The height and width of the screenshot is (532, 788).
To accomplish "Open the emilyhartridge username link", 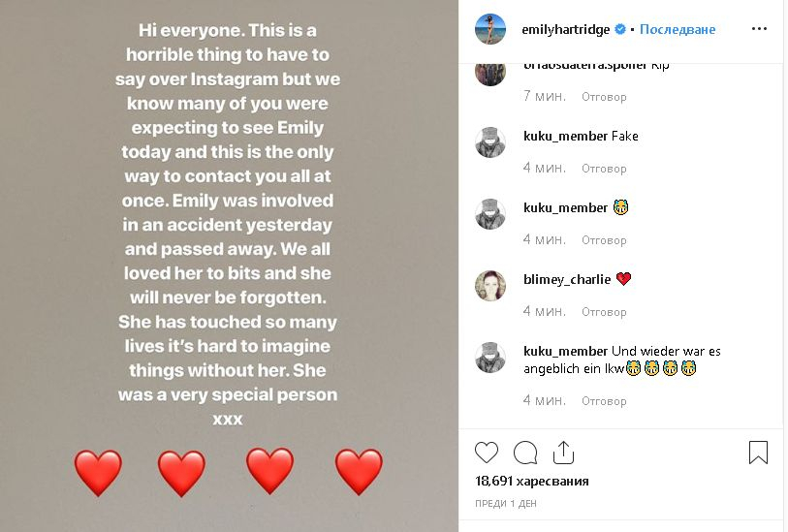I will (565, 30).
